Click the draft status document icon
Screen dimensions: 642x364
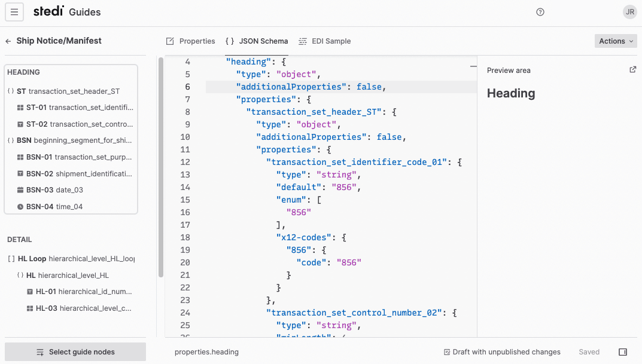coord(447,351)
